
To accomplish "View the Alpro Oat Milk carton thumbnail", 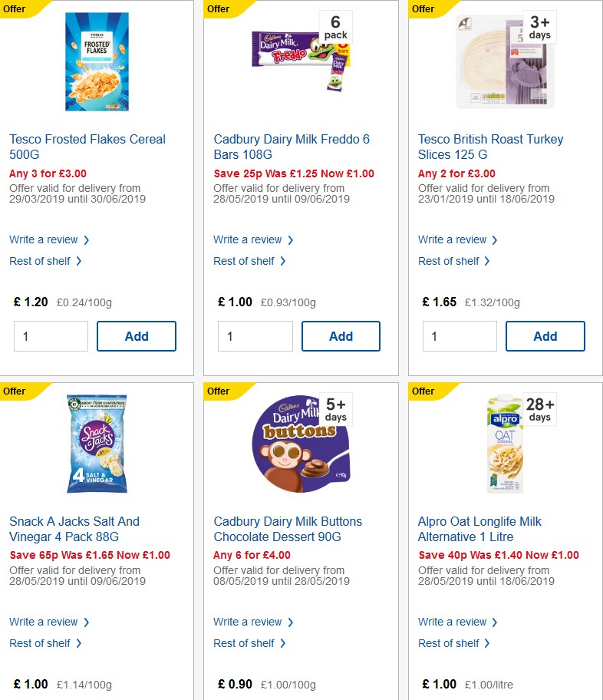I will (504, 443).
